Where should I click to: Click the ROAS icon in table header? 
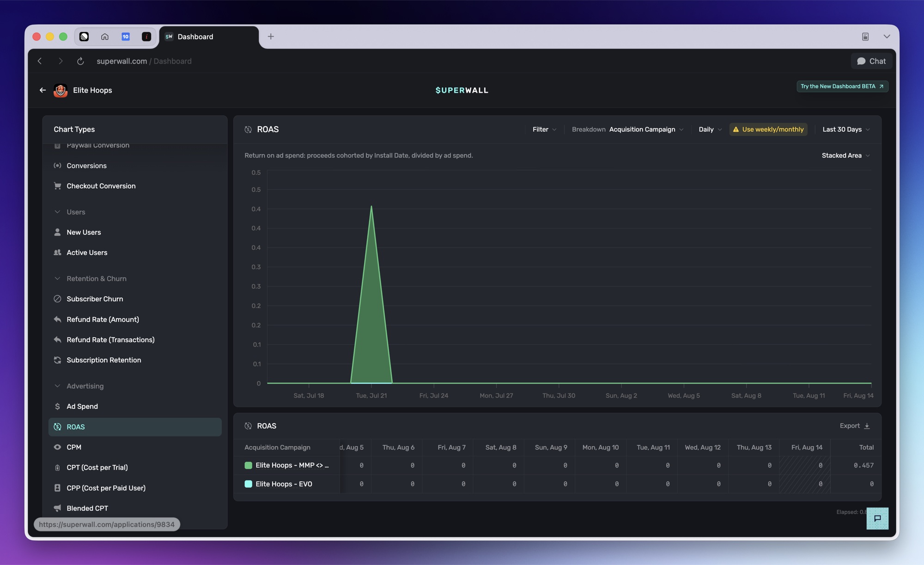(248, 426)
